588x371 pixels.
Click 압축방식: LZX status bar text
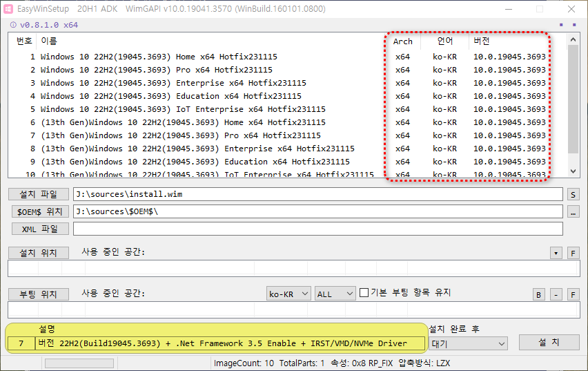tap(424, 363)
